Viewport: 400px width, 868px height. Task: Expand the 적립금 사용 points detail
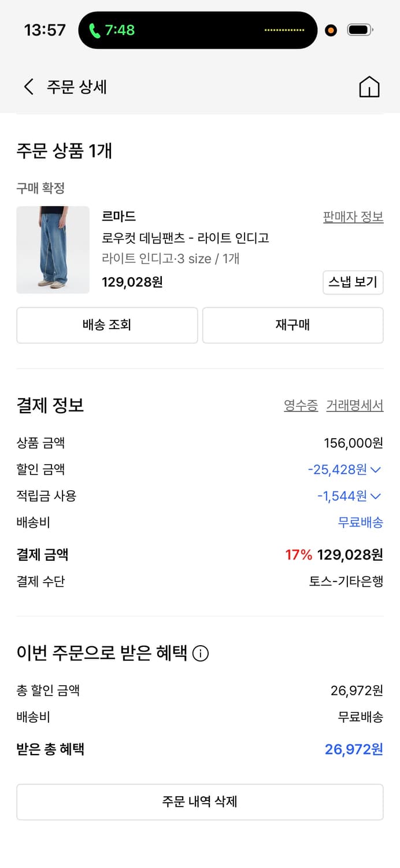376,496
